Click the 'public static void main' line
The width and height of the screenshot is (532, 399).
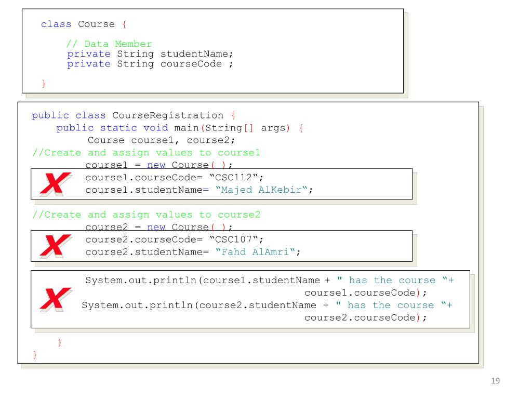pyautogui.click(x=180, y=128)
